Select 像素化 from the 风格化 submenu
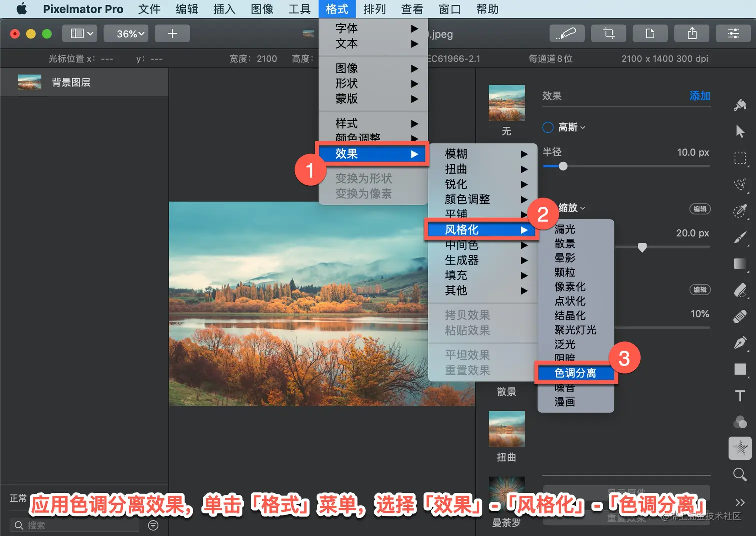Viewport: 756px width, 536px height. pyautogui.click(x=576, y=287)
